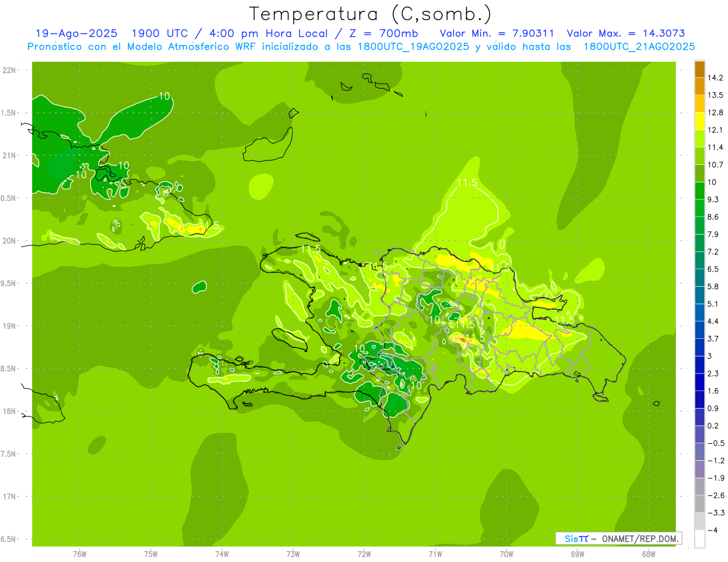The image size is (728, 562).
Task: Pick the purple swatch between -1.2 and -1.9
Action: point(699,469)
